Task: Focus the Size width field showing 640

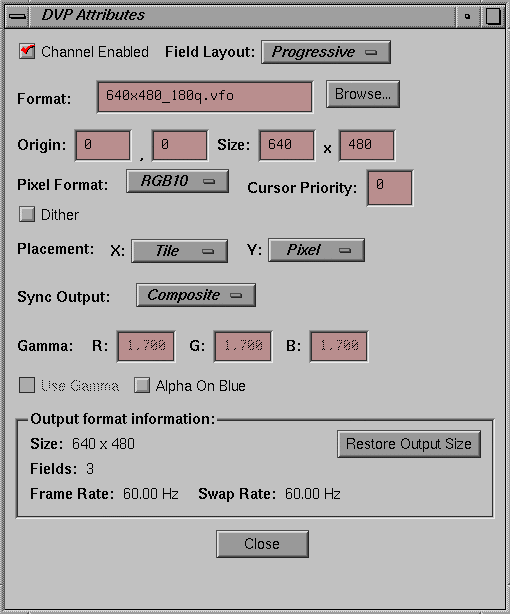Action: [287, 146]
